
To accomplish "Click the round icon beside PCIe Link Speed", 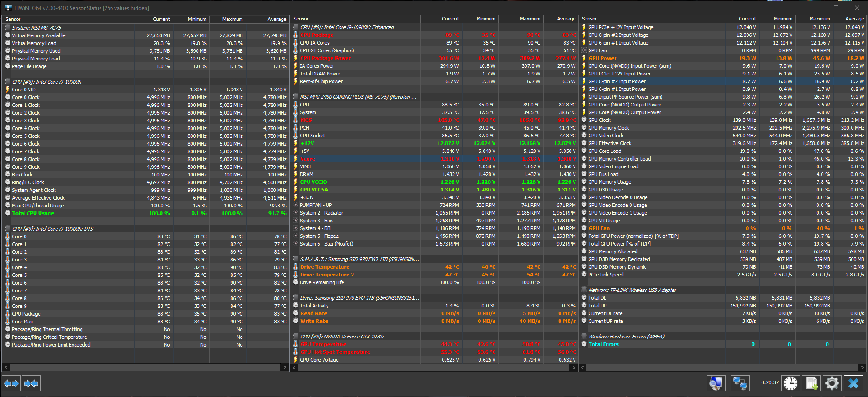I will pos(584,275).
